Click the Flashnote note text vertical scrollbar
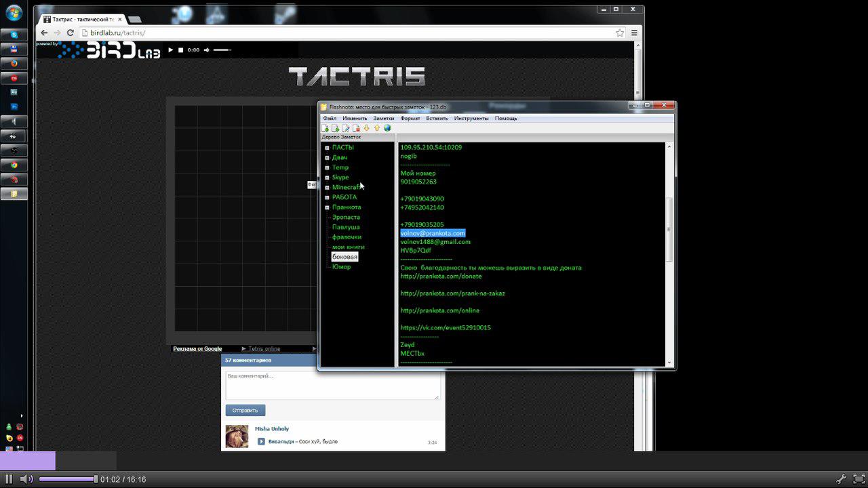Image resolution: width=868 pixels, height=488 pixels. [669, 254]
